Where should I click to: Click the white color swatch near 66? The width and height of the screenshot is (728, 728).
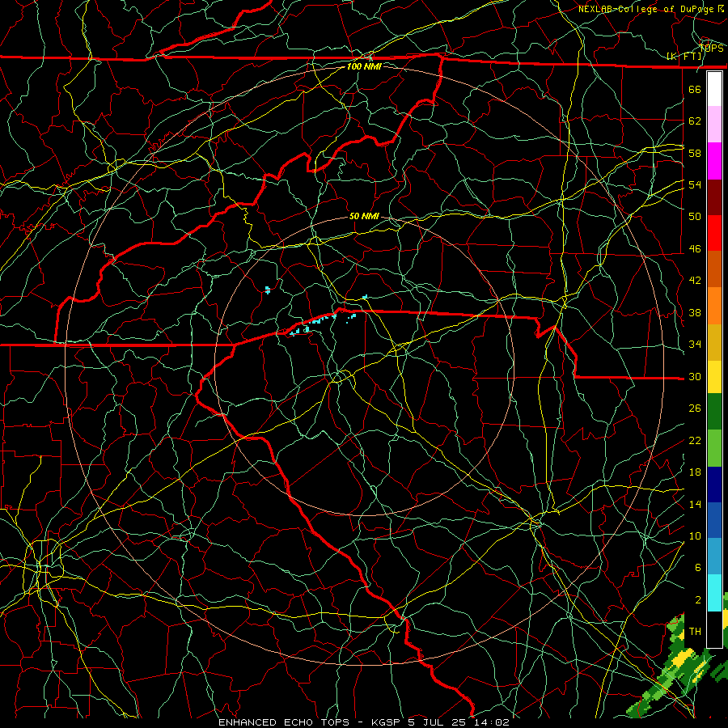[x=714, y=89]
